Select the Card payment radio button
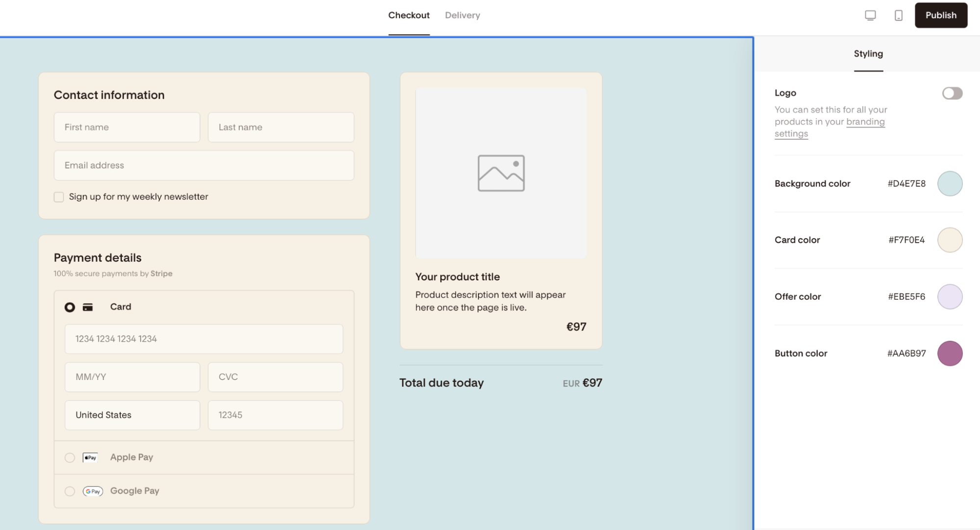This screenshot has height=530, width=980. click(x=70, y=307)
